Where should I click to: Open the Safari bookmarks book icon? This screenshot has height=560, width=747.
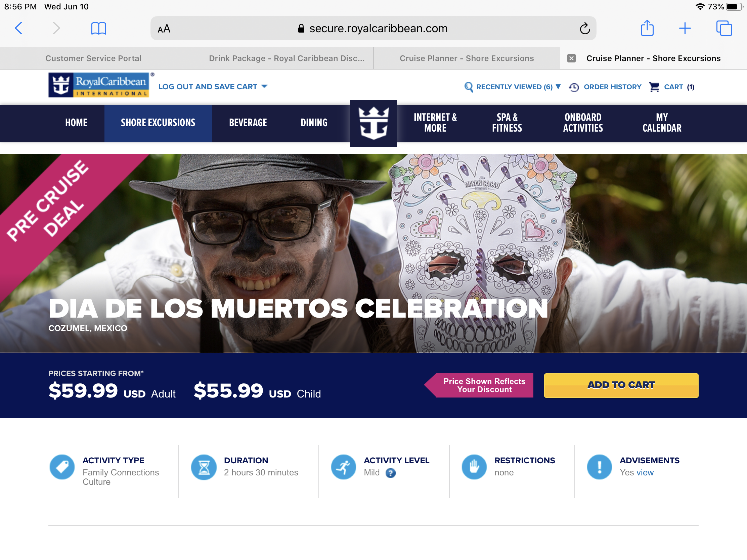click(99, 28)
